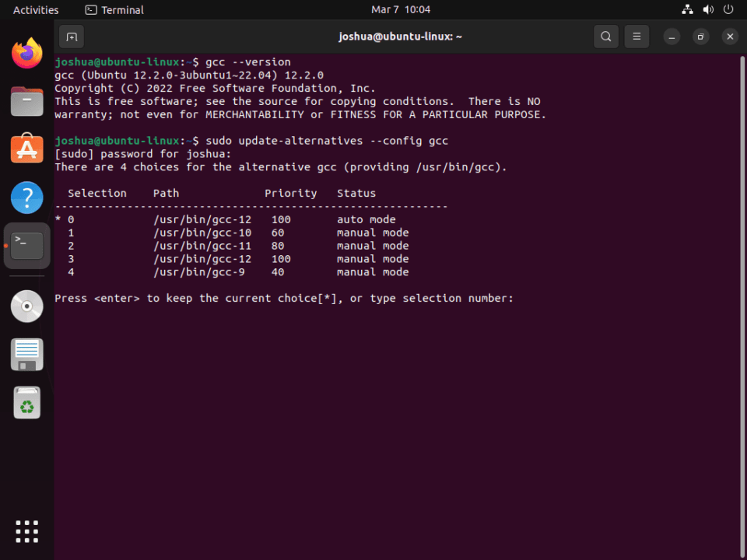Open the Help application from the dock

click(x=27, y=198)
